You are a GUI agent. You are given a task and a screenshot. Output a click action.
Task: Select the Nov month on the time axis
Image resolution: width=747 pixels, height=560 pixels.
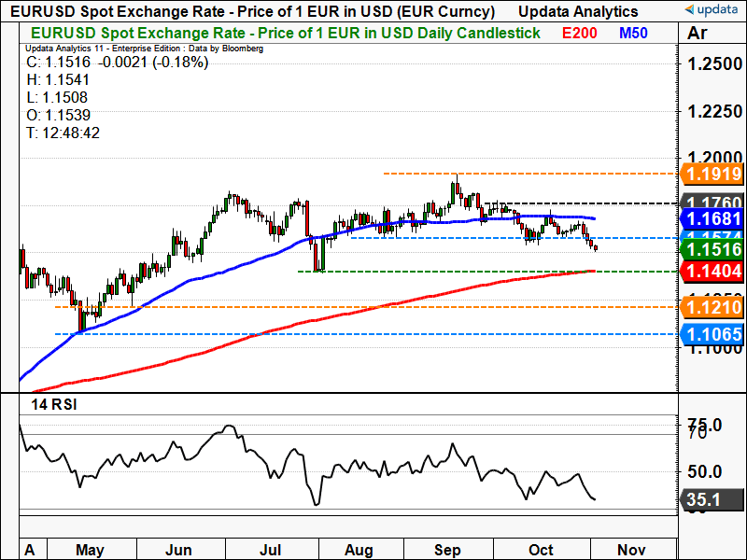point(632,551)
